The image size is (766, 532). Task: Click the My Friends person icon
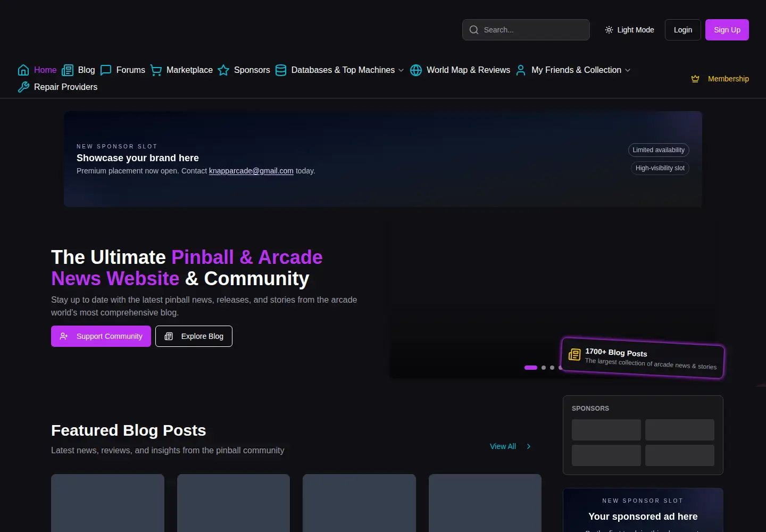[x=521, y=70]
